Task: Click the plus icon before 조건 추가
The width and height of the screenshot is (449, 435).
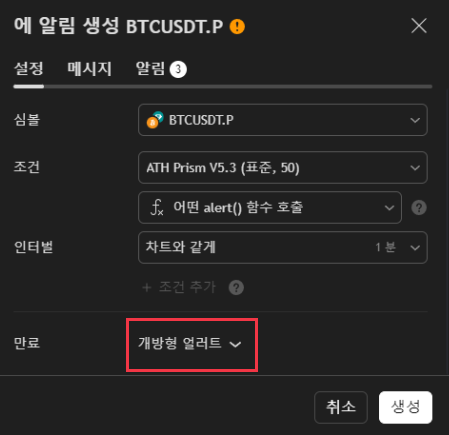Action: (147, 287)
